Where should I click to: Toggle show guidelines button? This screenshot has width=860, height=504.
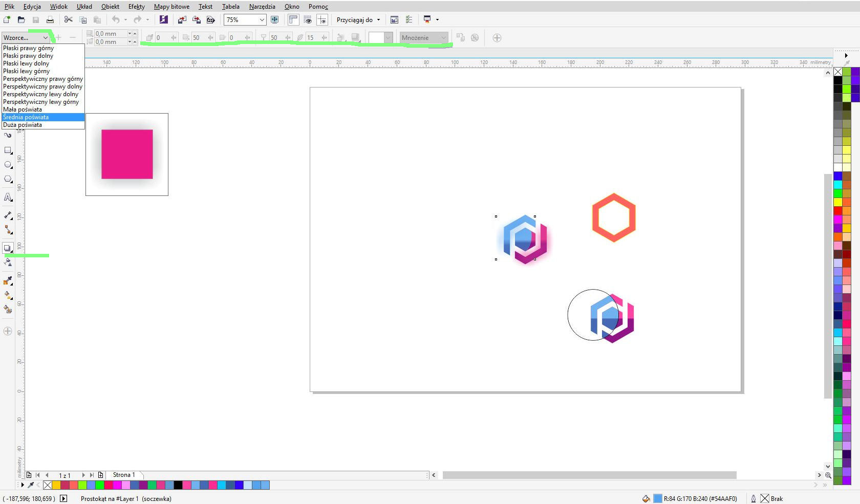point(322,20)
